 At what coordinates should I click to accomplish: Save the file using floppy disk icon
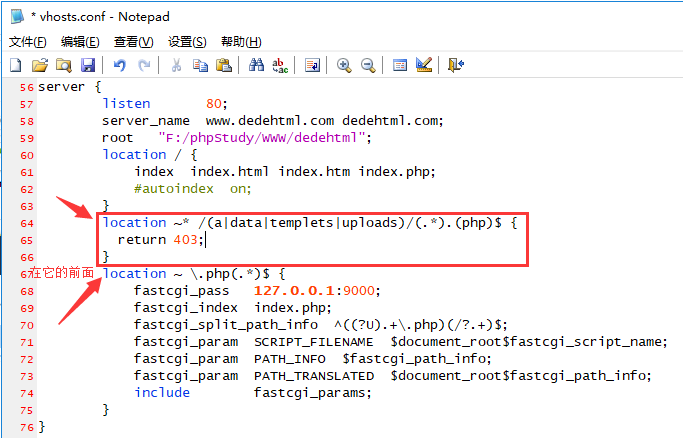click(x=87, y=65)
